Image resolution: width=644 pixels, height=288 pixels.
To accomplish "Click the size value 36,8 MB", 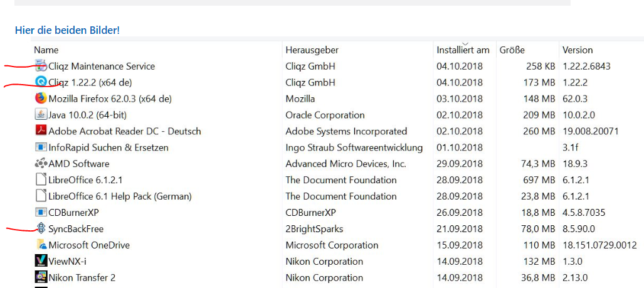I will click(539, 278).
